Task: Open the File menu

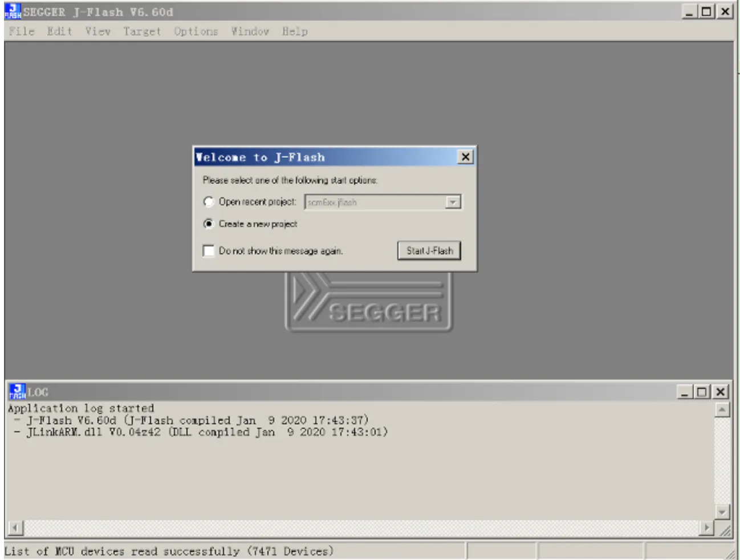Action: tap(22, 31)
